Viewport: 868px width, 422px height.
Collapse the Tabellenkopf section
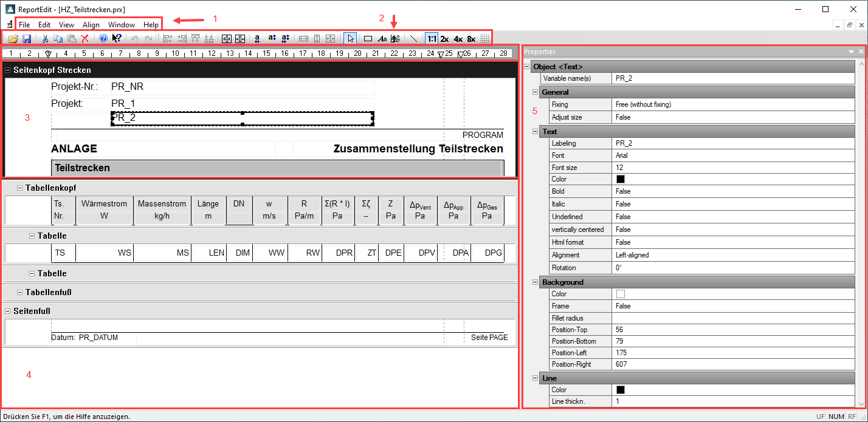pos(20,188)
